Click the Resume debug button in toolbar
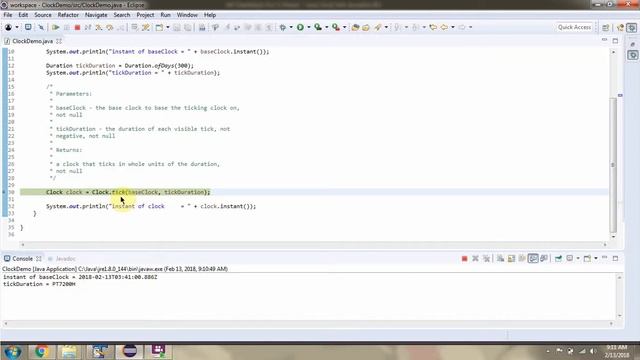Viewport: 640px width, 360px height. (56, 27)
